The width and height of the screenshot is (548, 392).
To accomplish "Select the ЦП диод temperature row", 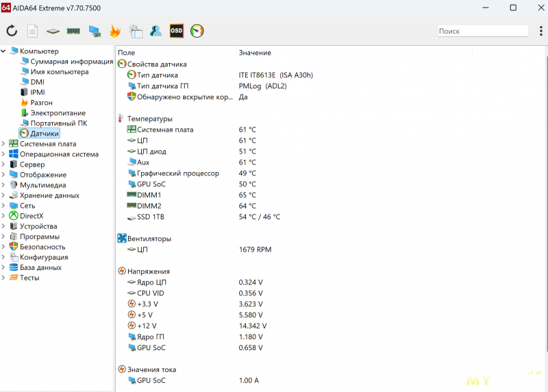I will tap(192, 151).
